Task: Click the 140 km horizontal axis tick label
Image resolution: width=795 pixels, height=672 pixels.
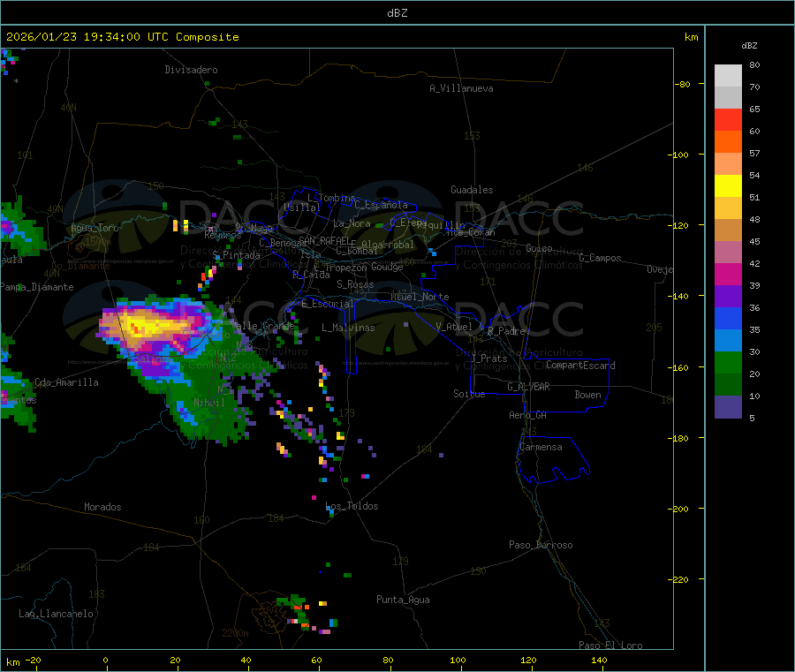Action: (x=599, y=660)
